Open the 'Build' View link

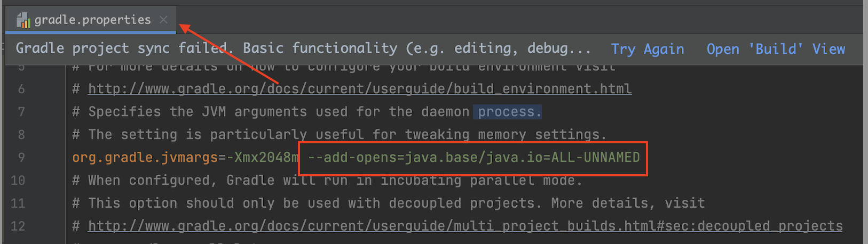pyautogui.click(x=776, y=49)
